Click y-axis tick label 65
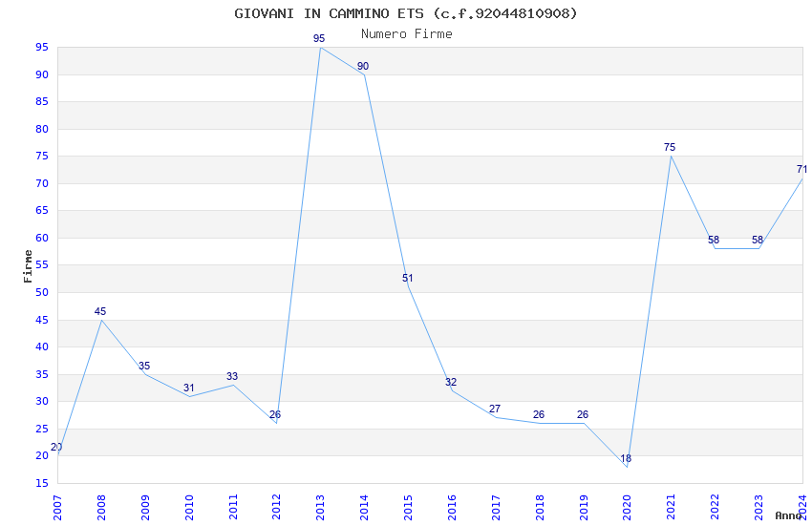 42,211
